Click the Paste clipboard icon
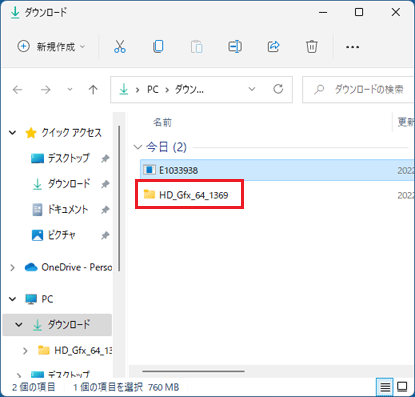This screenshot has width=415, height=397. click(x=196, y=47)
